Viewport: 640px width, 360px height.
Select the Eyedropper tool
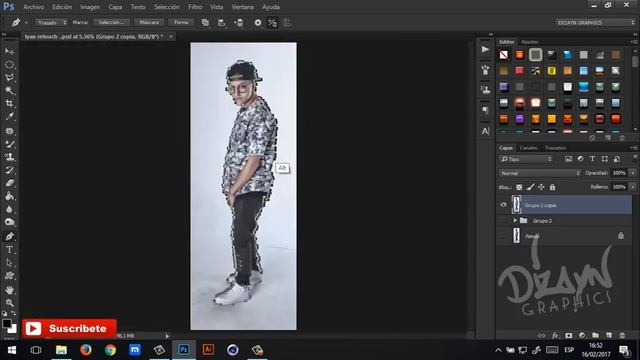click(x=9, y=117)
